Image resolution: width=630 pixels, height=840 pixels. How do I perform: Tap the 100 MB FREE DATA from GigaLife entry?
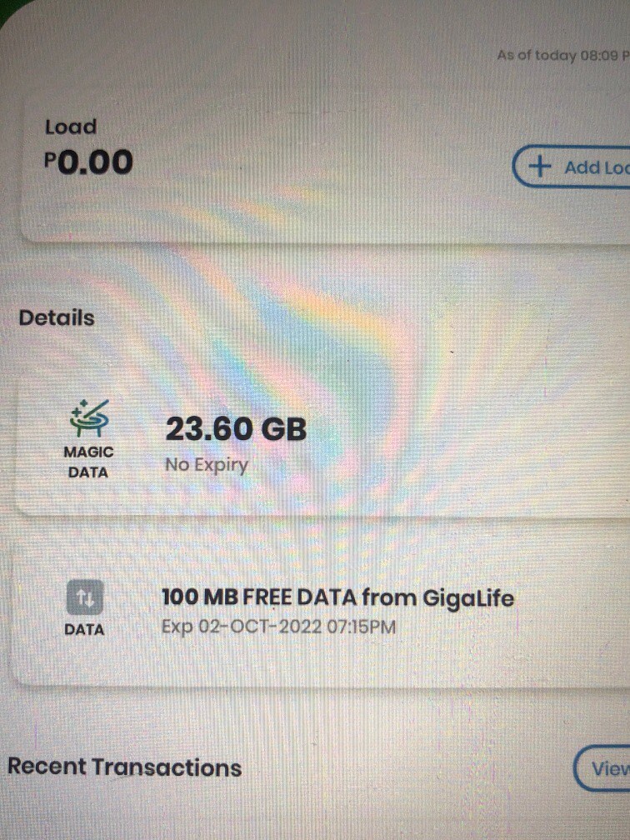pyautogui.click(x=337, y=597)
